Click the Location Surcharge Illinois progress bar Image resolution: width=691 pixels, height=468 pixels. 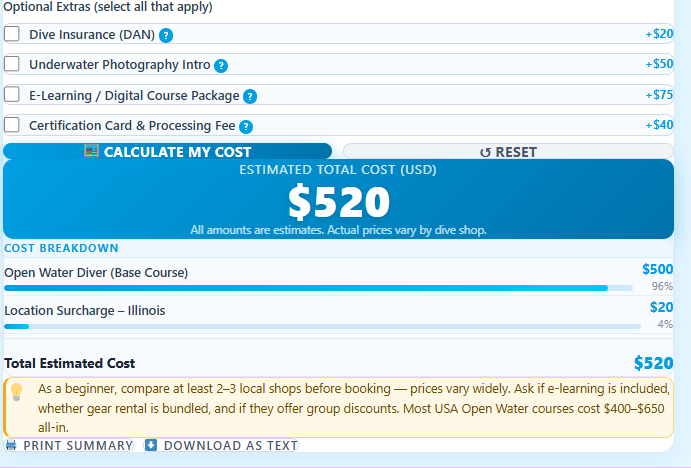[322, 327]
